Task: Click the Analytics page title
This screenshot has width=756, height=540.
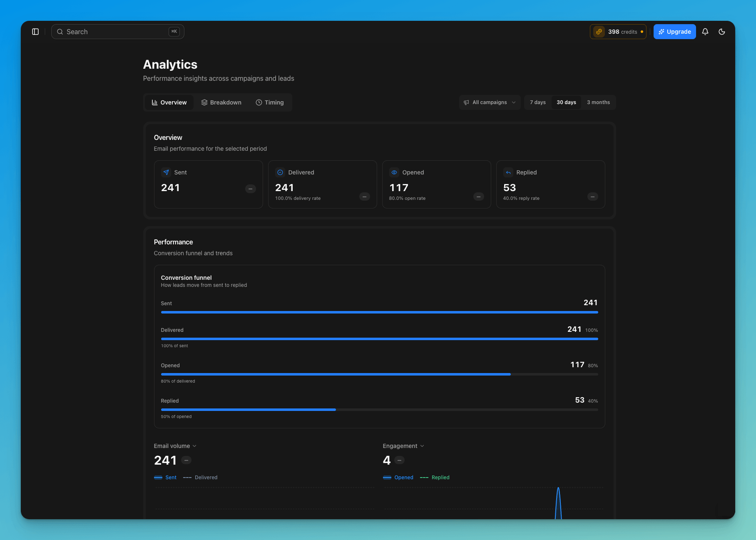Action: [x=170, y=65]
